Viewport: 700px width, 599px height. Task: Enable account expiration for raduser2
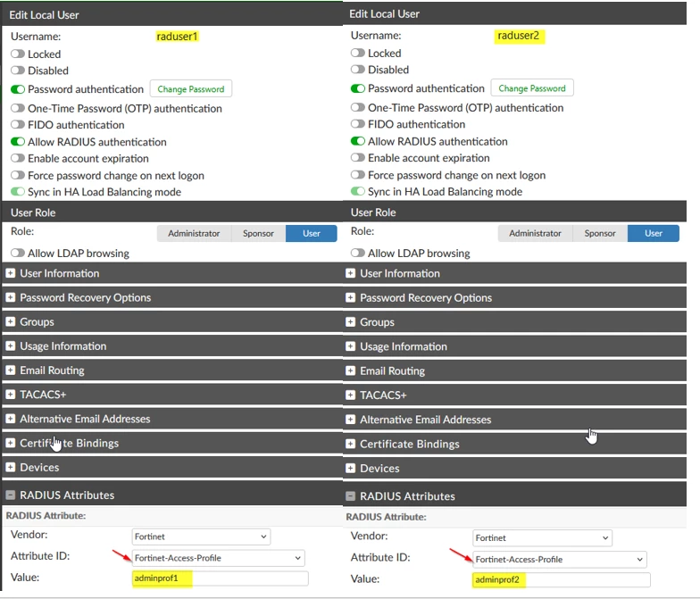(358, 157)
